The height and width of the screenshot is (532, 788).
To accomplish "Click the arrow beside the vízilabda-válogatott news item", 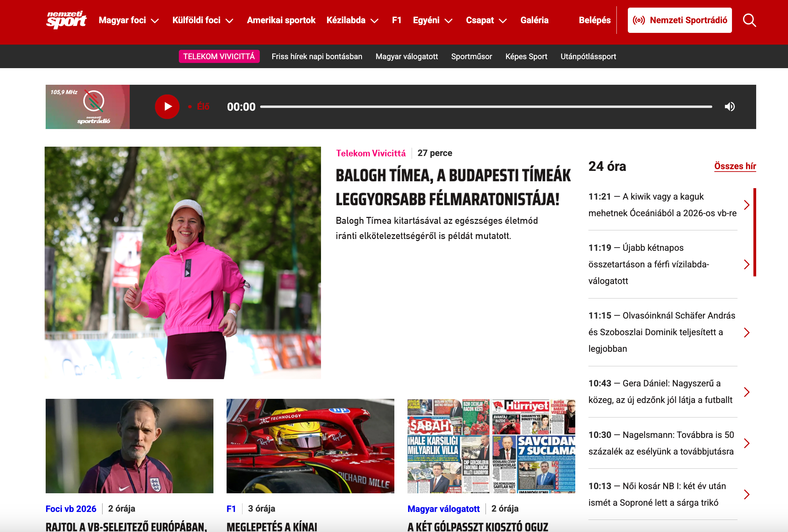I will 746,265.
